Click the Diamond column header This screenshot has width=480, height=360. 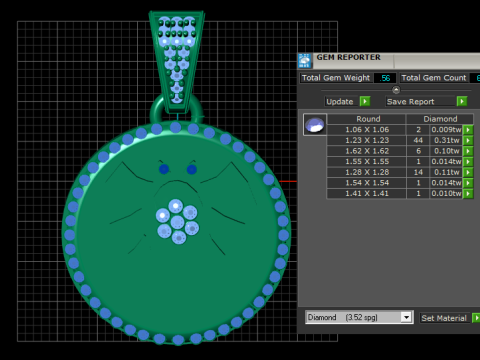point(440,119)
